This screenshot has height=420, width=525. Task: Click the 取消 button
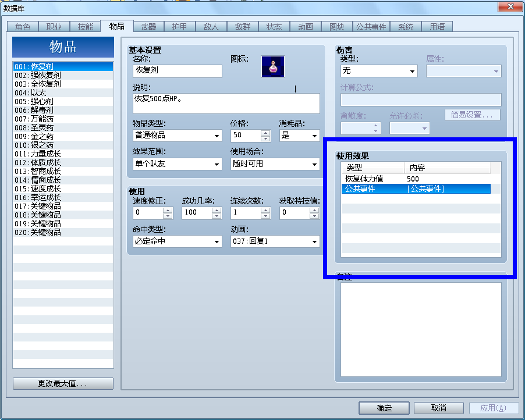tap(439, 408)
